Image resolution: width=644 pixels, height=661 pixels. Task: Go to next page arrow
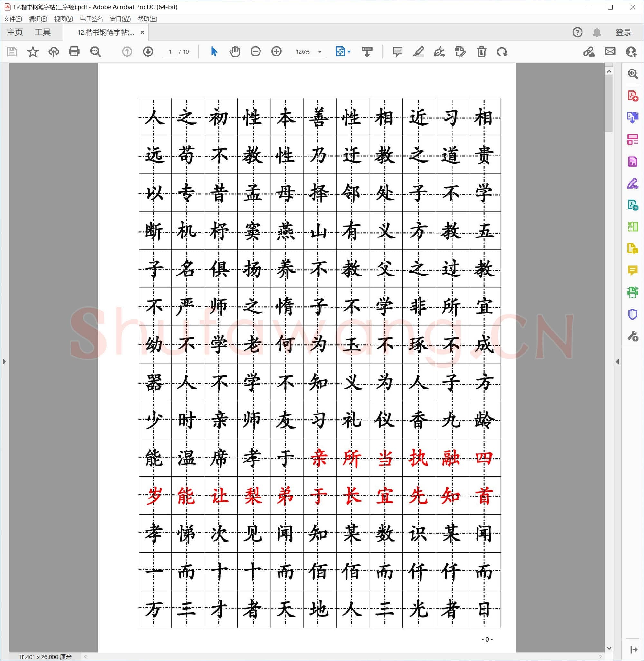[148, 51]
